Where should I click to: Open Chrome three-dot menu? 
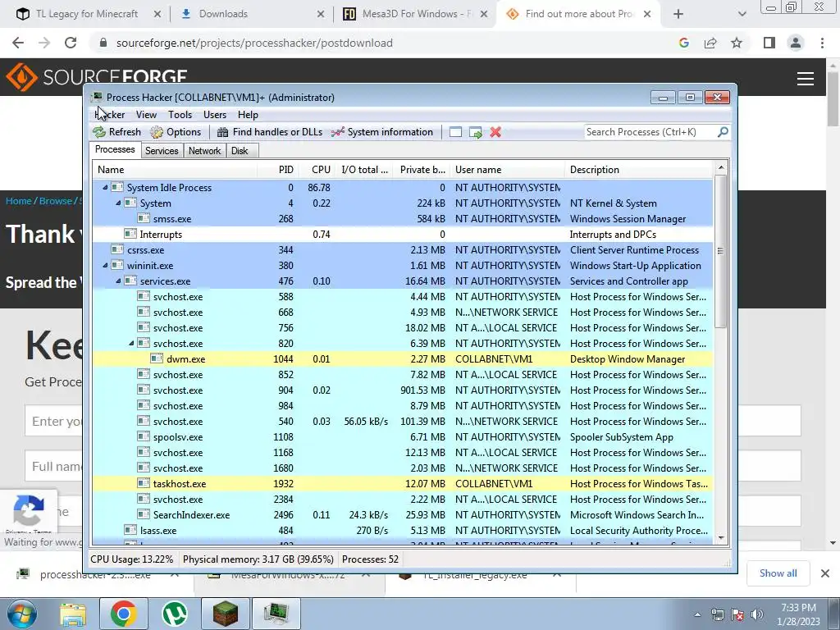tap(822, 43)
